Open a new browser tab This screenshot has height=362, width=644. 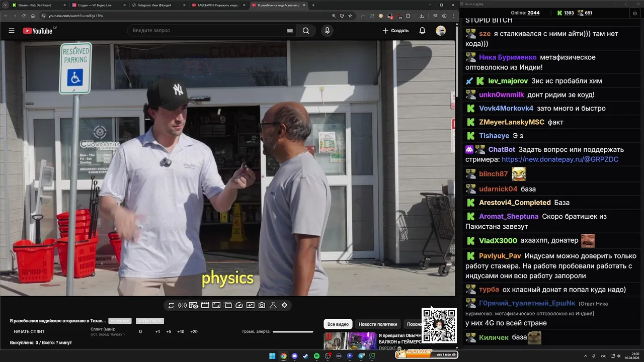click(313, 5)
